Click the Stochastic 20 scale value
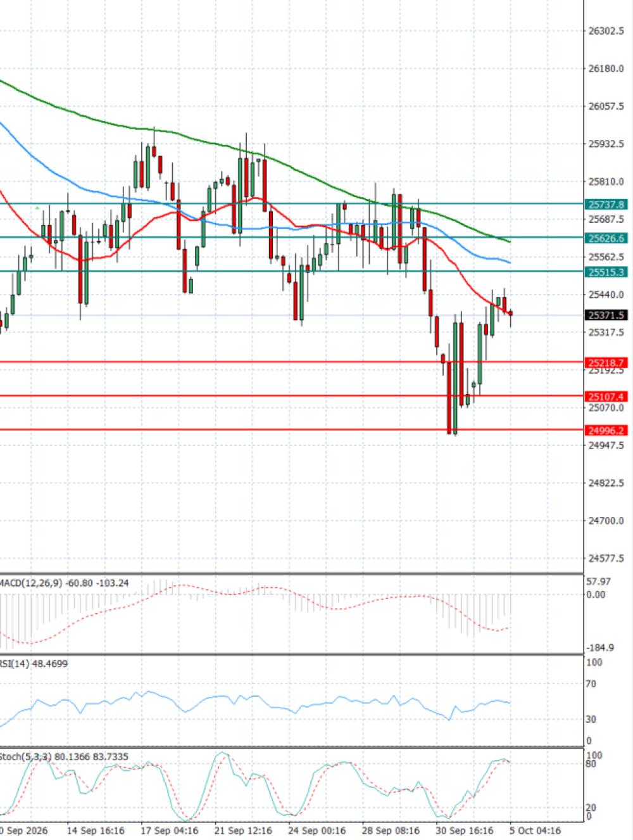This screenshot has width=633, height=840. click(591, 808)
